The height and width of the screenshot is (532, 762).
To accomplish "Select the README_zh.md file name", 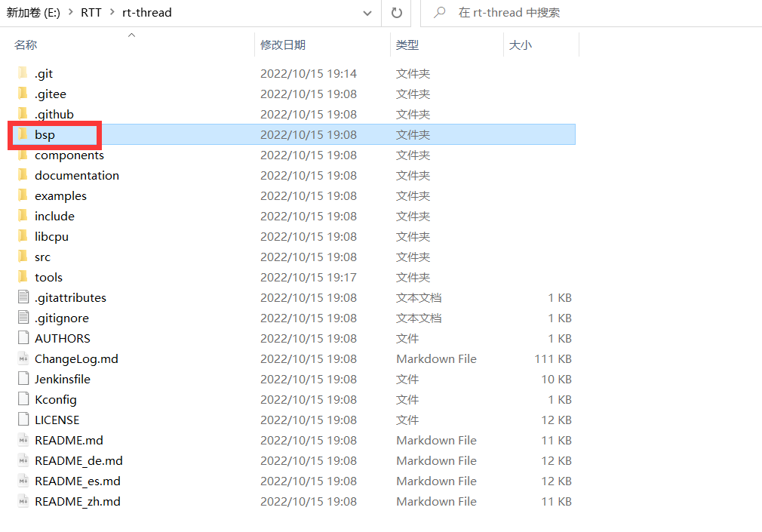I will click(x=78, y=502).
